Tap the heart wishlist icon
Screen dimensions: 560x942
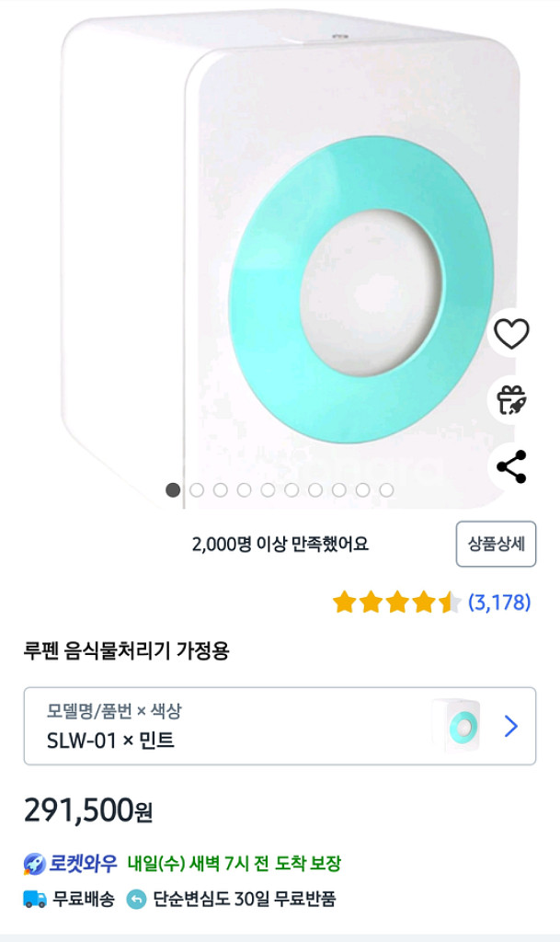point(511,333)
